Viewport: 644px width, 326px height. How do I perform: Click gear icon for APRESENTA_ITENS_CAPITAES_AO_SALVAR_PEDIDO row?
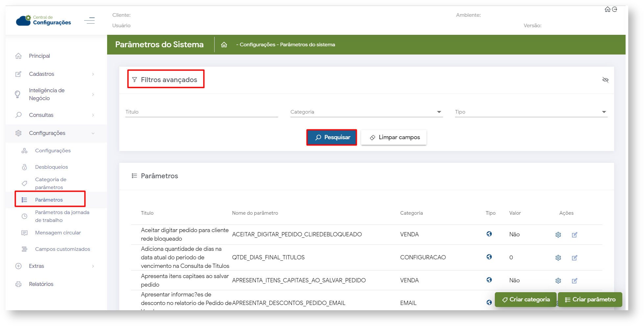558,281
